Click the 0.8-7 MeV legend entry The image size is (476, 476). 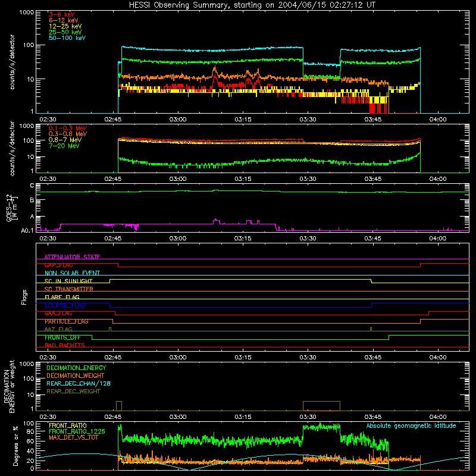(x=65, y=140)
